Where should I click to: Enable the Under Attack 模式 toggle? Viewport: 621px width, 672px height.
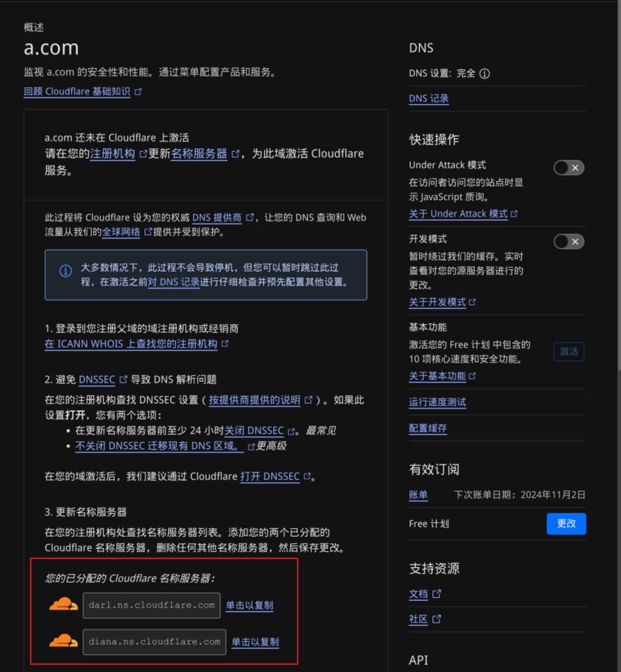pyautogui.click(x=568, y=167)
